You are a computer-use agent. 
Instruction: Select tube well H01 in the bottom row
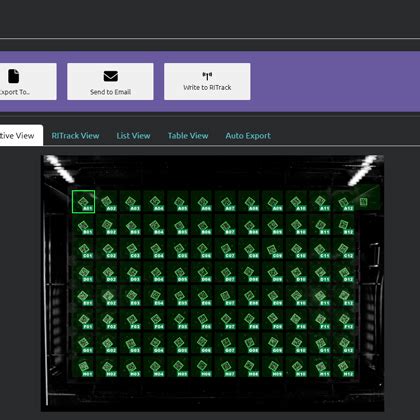(x=83, y=367)
